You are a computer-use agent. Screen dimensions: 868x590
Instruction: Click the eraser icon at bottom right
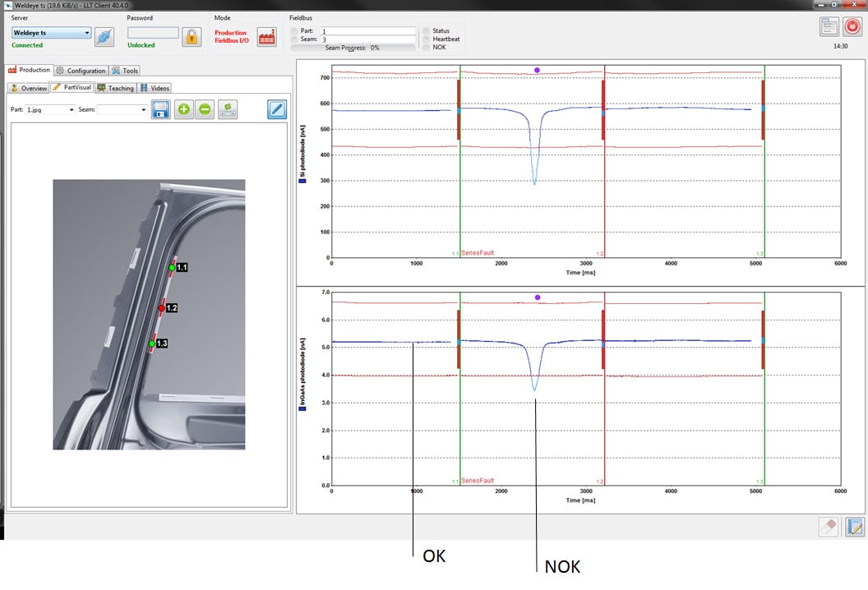(x=829, y=527)
